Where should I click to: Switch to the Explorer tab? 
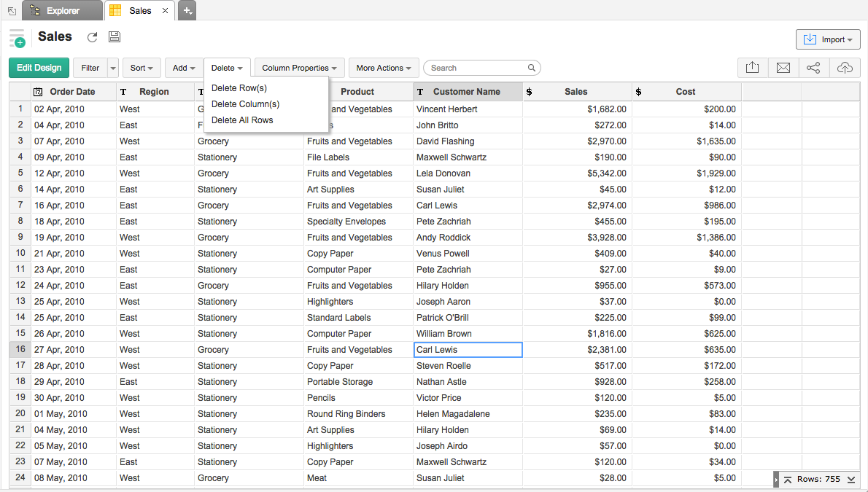(62, 11)
